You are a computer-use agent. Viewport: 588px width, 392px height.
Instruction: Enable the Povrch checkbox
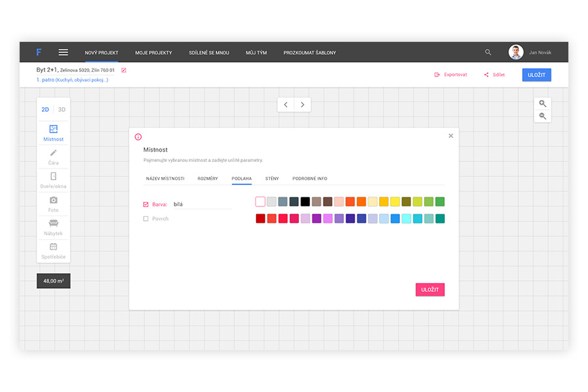pos(146,219)
